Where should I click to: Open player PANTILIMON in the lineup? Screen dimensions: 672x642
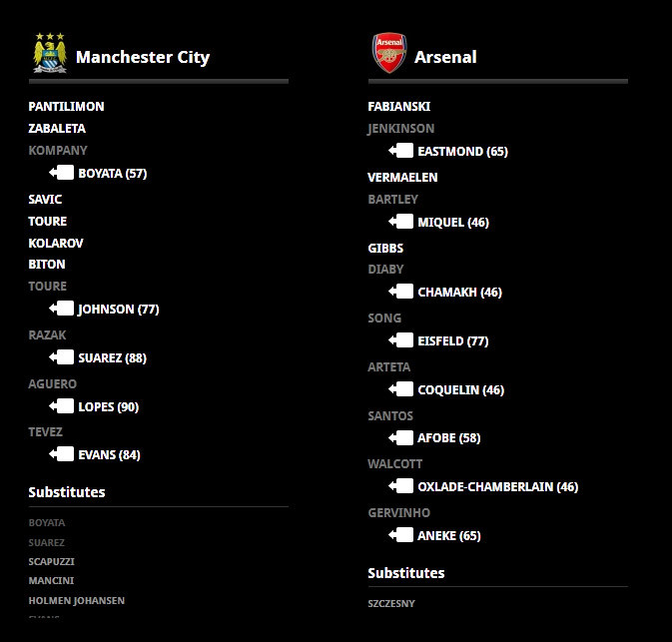pyautogui.click(x=66, y=106)
